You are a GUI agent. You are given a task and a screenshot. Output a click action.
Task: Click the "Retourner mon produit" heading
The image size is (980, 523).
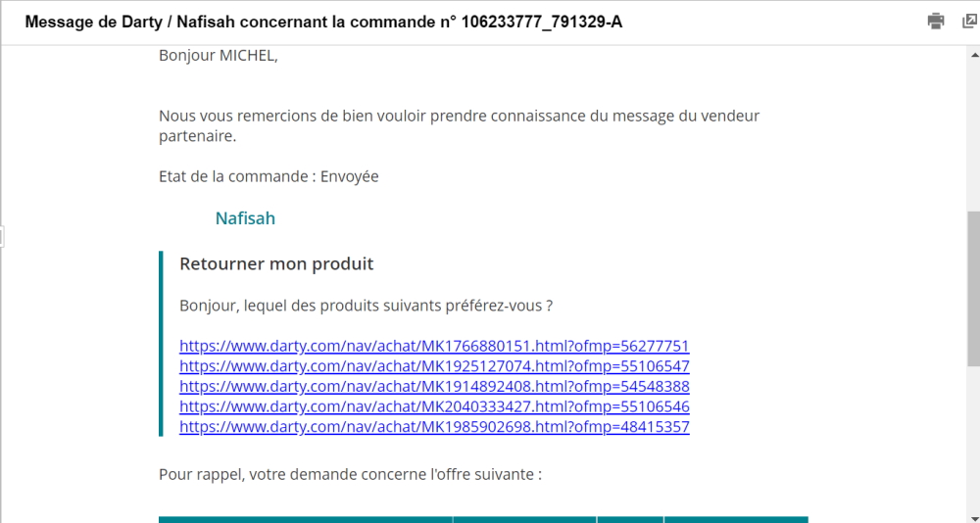276,264
